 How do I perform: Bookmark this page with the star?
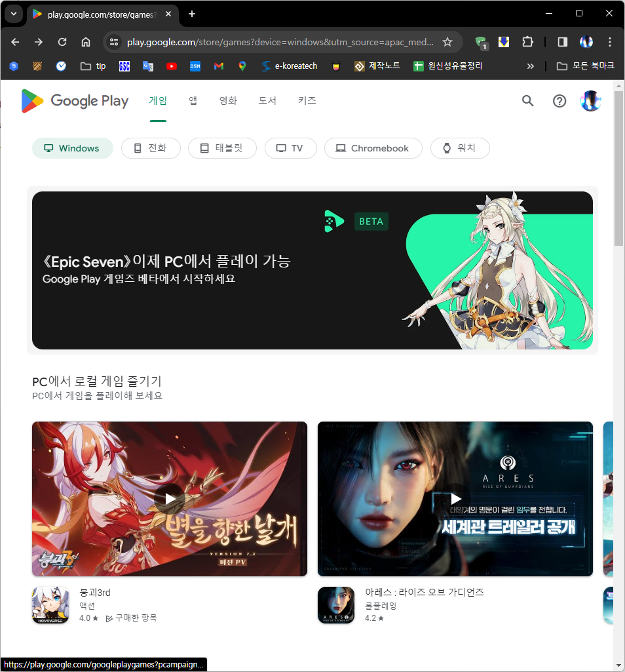447,42
